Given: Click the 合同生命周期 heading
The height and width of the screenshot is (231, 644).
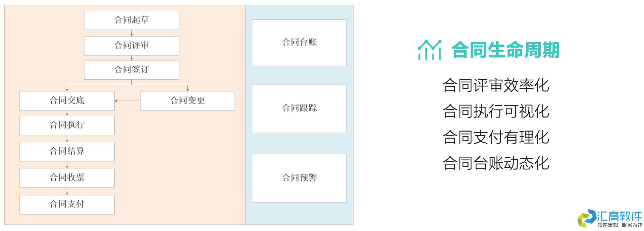Looking at the screenshot, I should pyautogui.click(x=505, y=50).
